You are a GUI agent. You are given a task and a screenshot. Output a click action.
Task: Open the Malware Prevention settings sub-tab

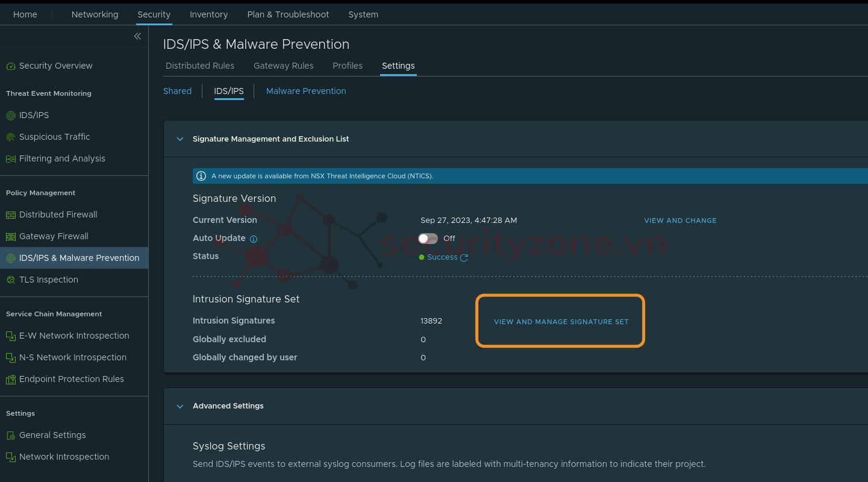306,91
